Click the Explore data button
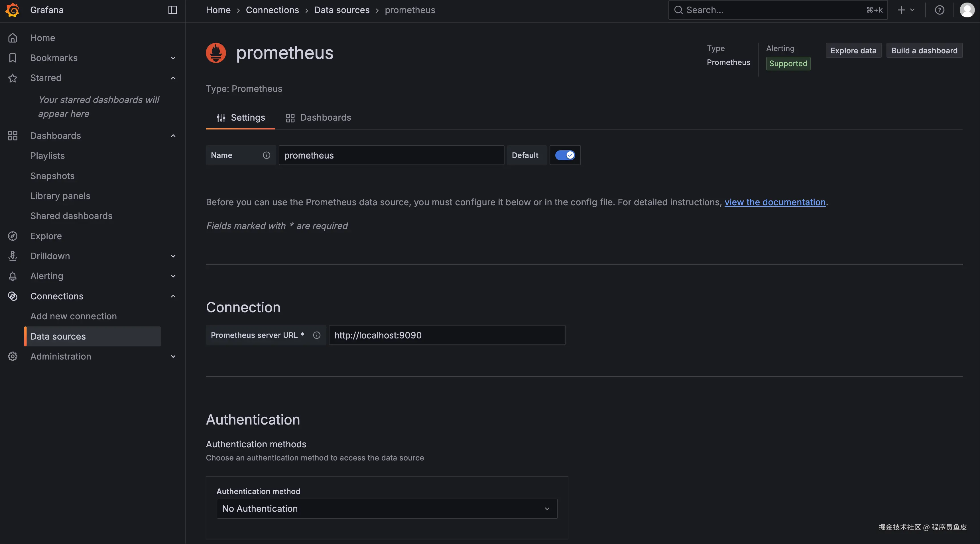This screenshot has width=980, height=544. click(853, 50)
